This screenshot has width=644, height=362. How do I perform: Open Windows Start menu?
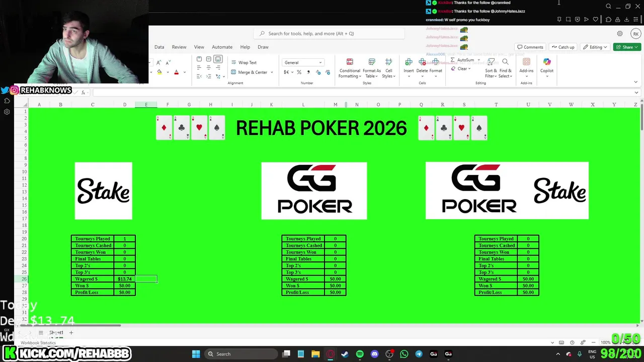[196, 354]
